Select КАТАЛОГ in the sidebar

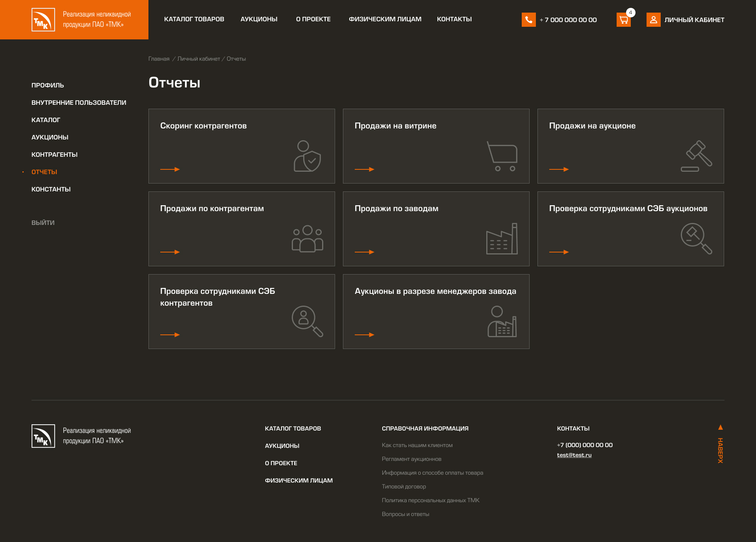[46, 120]
